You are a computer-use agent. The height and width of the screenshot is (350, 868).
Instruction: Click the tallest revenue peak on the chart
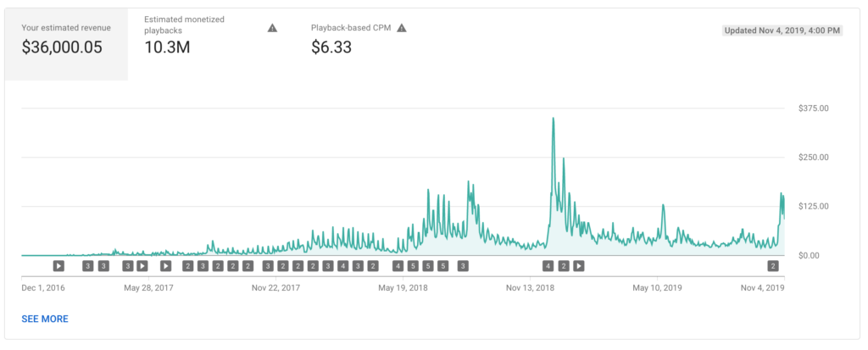point(554,119)
